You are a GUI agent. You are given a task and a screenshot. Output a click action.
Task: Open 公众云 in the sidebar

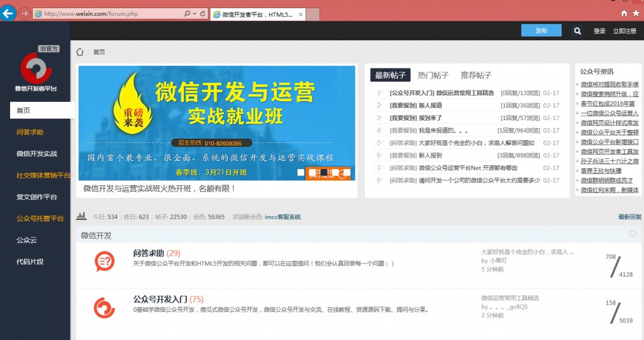coord(26,240)
